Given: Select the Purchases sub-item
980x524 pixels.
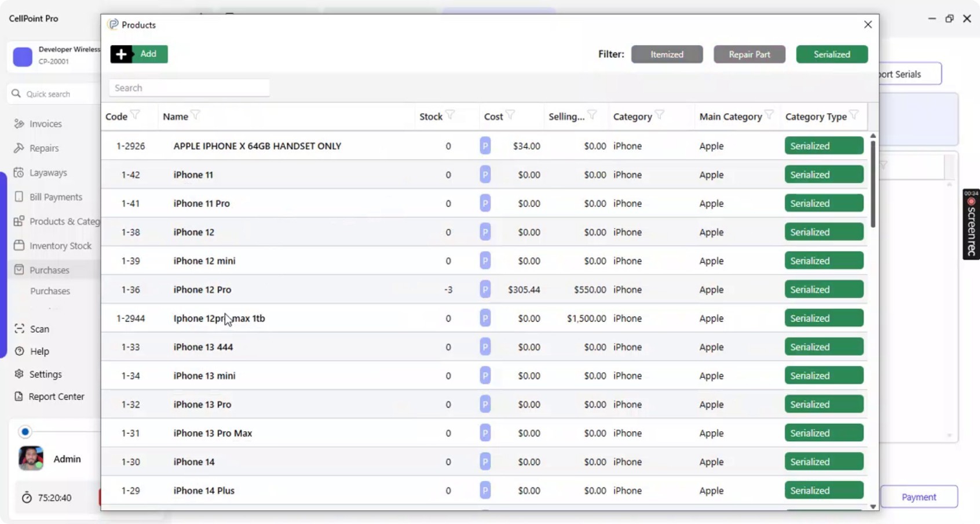Looking at the screenshot, I should [x=50, y=291].
